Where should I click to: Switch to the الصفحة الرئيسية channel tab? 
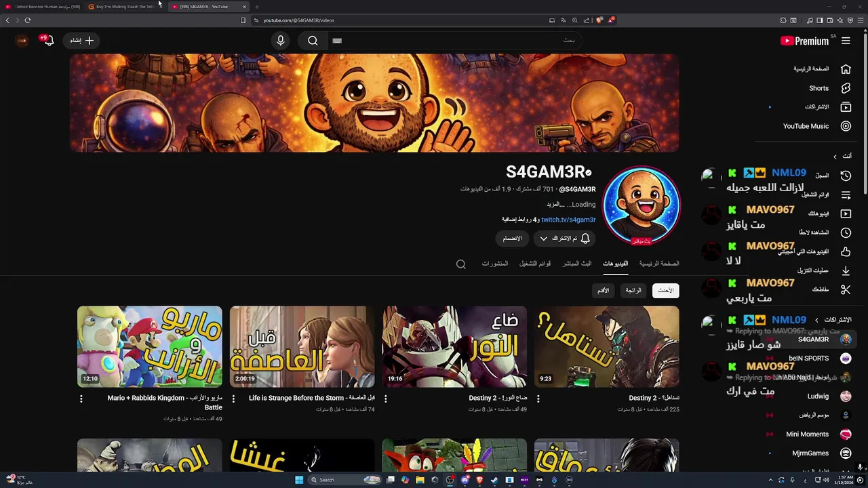(x=659, y=264)
